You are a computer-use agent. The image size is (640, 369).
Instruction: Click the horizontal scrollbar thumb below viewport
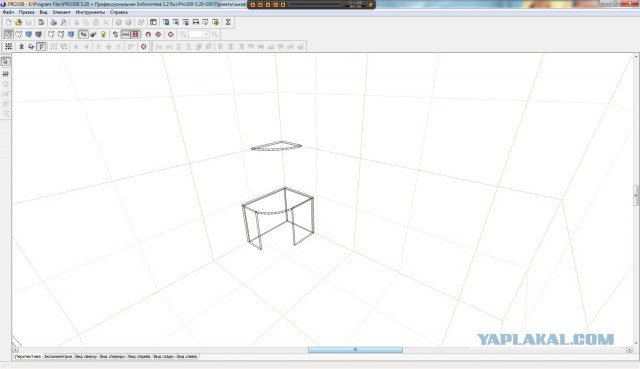(x=356, y=350)
